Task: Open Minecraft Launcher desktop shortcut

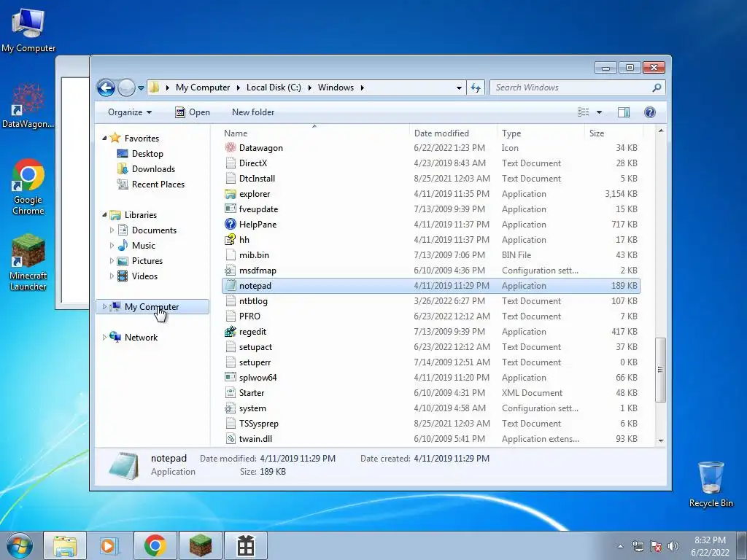Action: (28, 262)
